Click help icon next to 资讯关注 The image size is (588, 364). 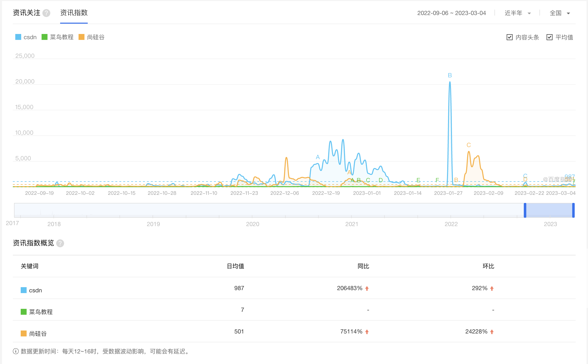click(46, 13)
